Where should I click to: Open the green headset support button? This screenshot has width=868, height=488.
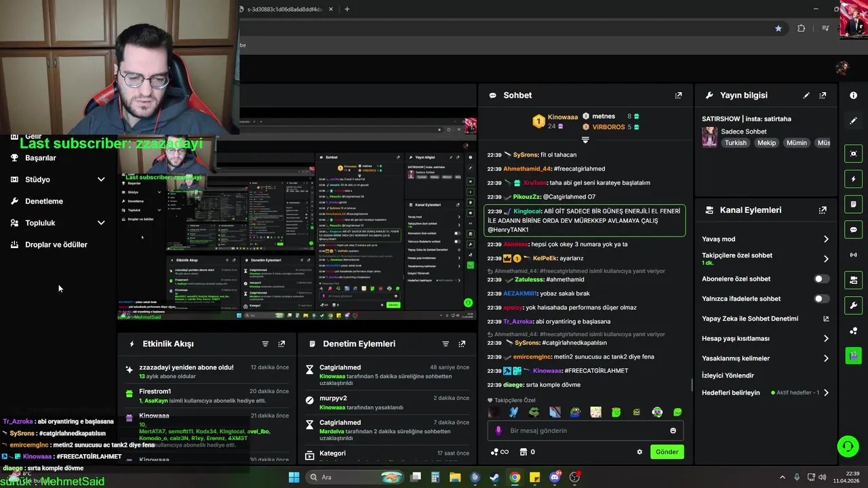click(x=848, y=446)
